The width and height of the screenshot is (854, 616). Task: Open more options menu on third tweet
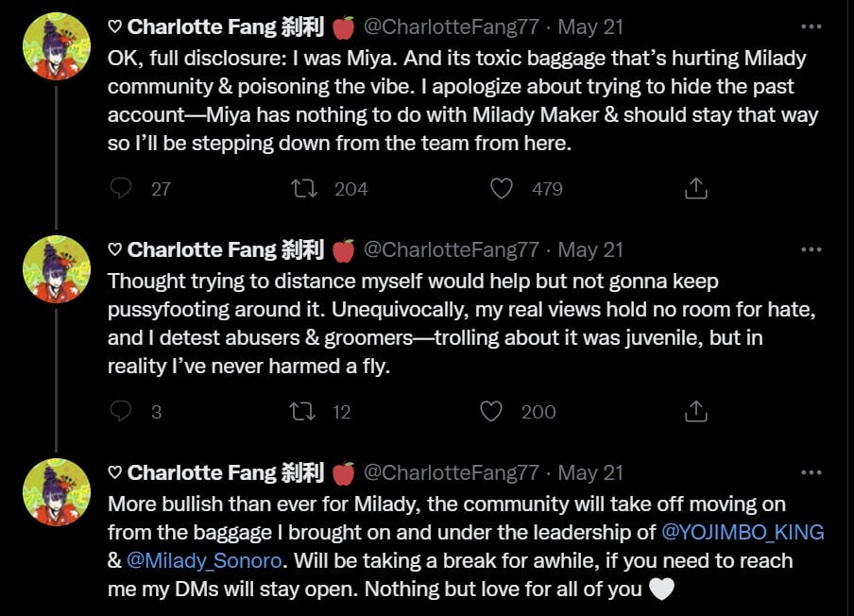pyautogui.click(x=811, y=472)
